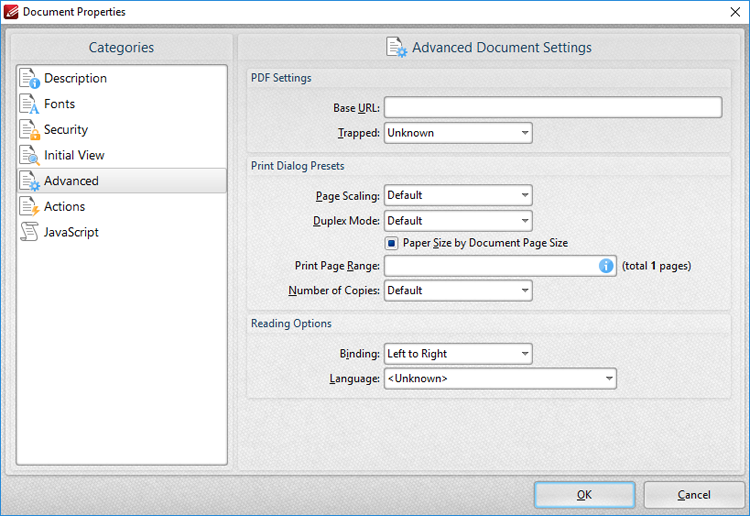Image resolution: width=750 pixels, height=516 pixels.
Task: Click the Description category icon
Action: click(29, 79)
